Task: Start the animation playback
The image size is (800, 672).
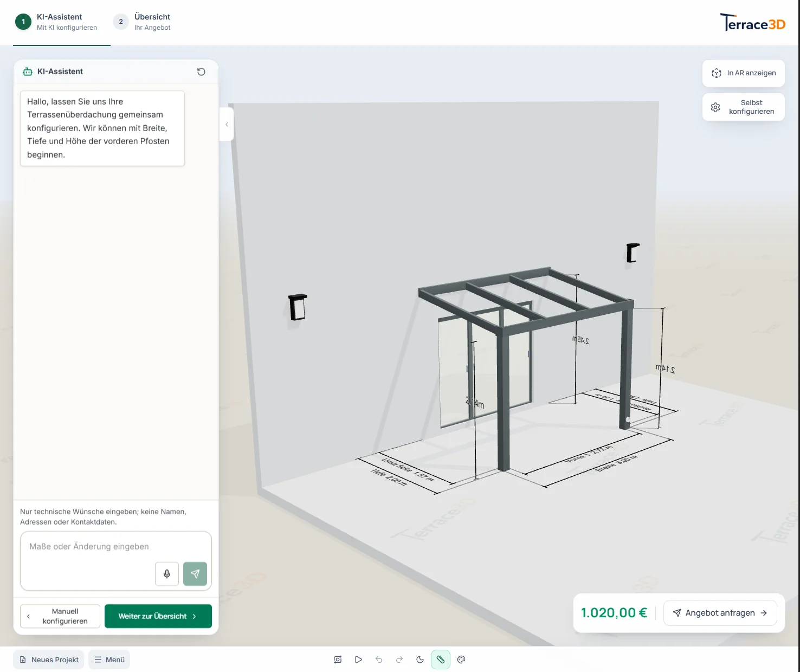Action: 358,660
